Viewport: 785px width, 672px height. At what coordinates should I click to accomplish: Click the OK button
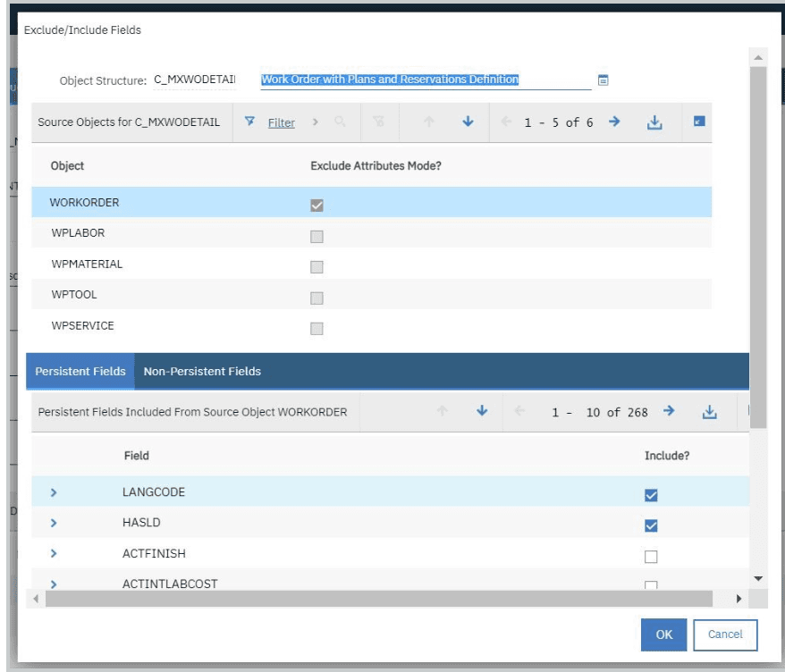pos(663,634)
